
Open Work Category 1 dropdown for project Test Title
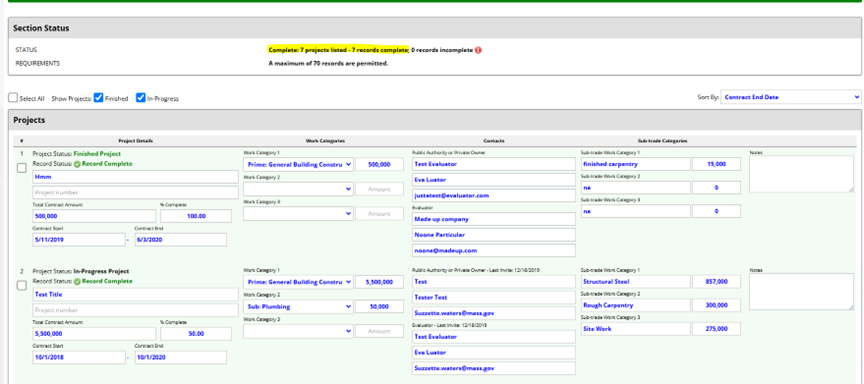(x=298, y=282)
